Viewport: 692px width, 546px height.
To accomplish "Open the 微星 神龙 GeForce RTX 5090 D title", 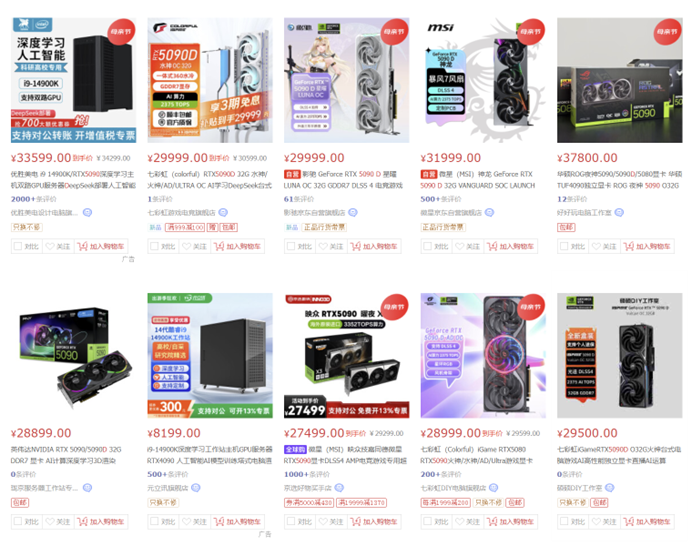I will [478, 180].
